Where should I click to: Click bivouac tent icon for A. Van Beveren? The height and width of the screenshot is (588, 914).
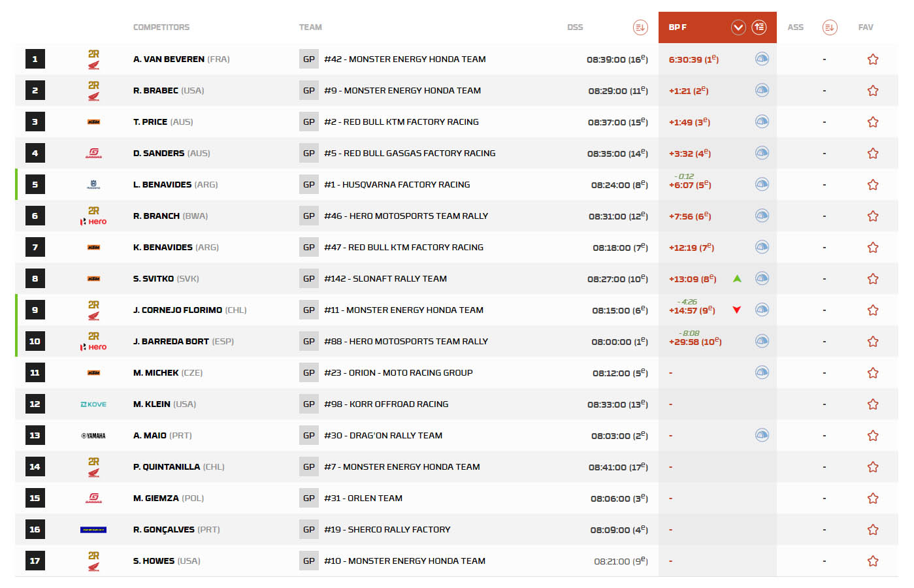[x=762, y=59]
